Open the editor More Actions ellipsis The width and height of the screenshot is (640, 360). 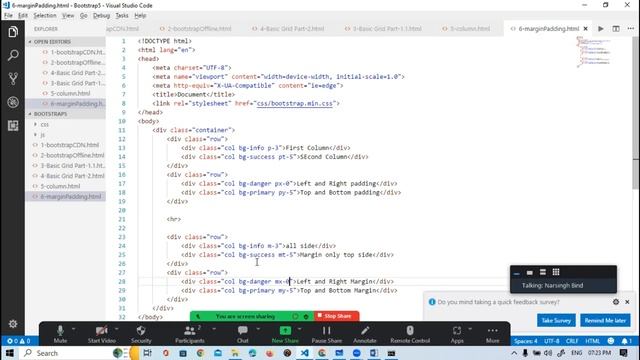(631, 29)
